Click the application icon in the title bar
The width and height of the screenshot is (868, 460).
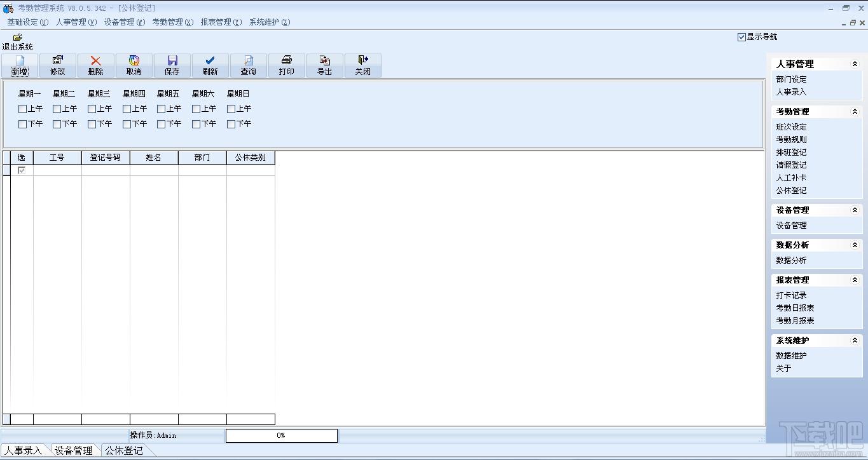[8, 8]
